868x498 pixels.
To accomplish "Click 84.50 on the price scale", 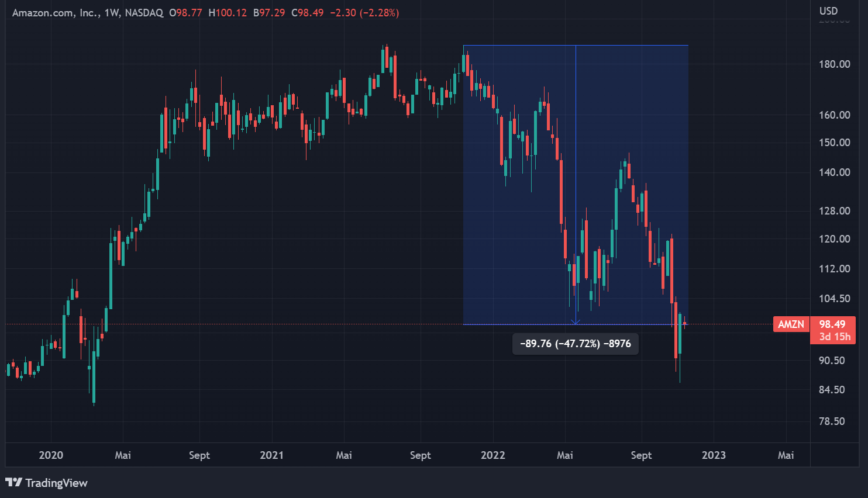I will [x=832, y=390].
